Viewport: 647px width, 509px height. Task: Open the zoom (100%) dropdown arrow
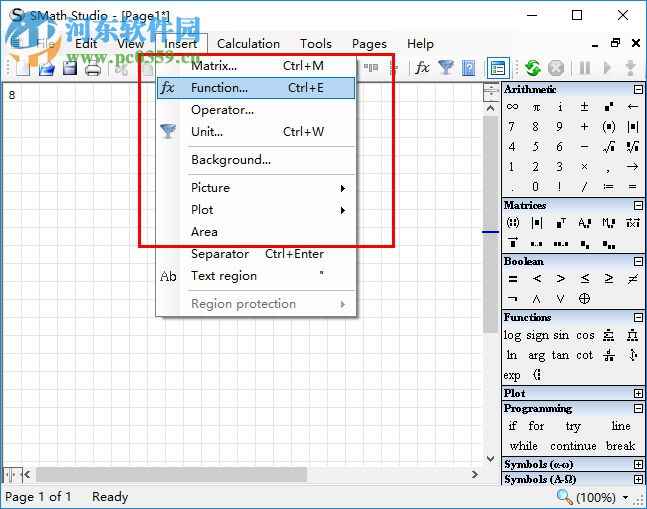pos(626,498)
